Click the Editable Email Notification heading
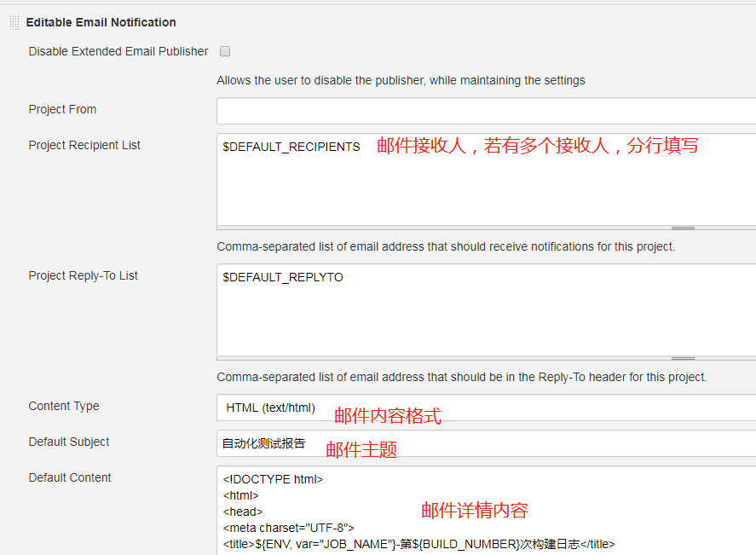The width and height of the screenshot is (756, 555). pyautogui.click(x=101, y=23)
